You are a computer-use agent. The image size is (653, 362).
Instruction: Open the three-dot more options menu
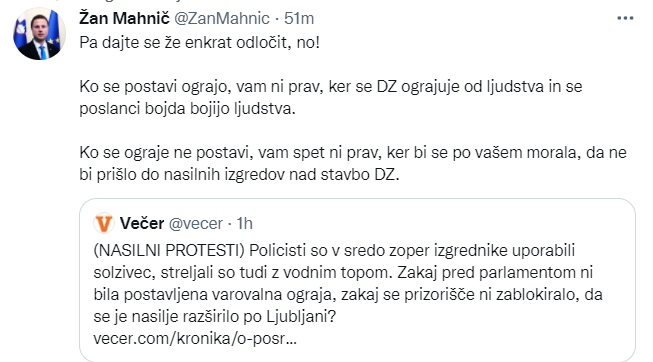625,18
